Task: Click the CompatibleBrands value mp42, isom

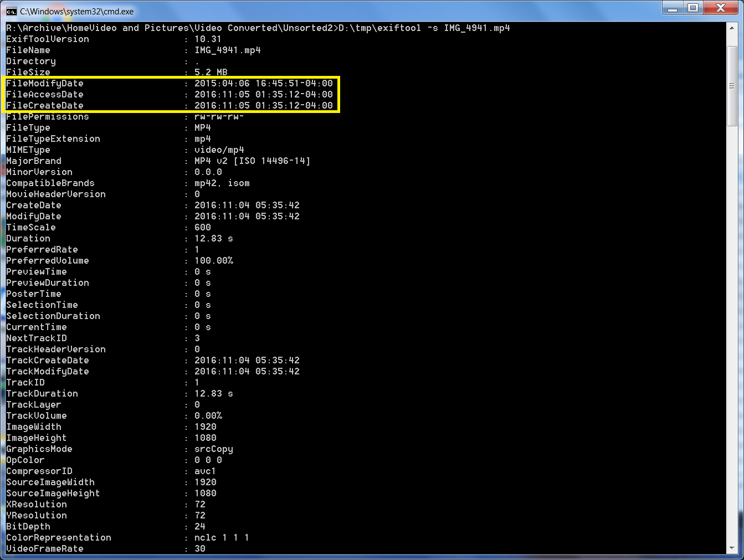Action: (222, 183)
